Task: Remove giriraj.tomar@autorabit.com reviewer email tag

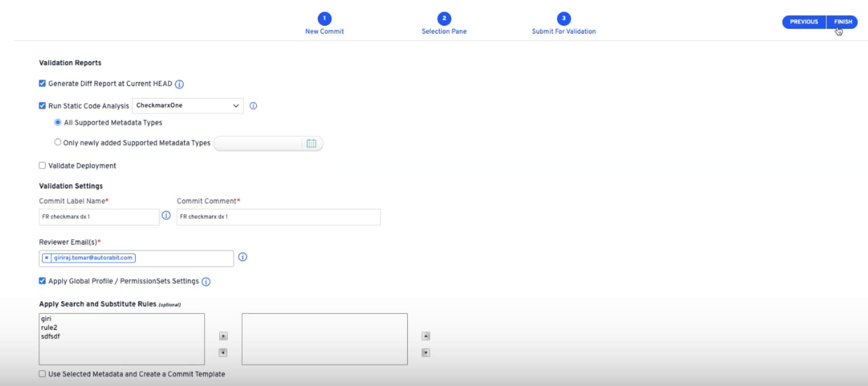Action: point(46,258)
